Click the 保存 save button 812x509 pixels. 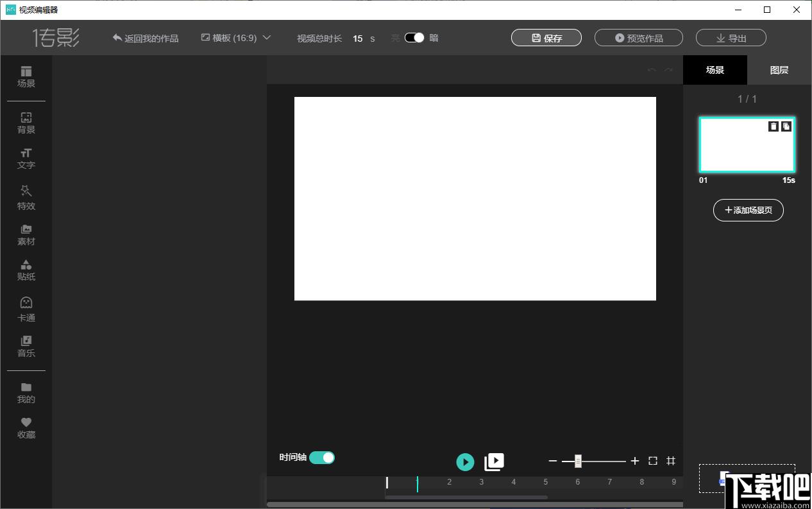tap(546, 38)
